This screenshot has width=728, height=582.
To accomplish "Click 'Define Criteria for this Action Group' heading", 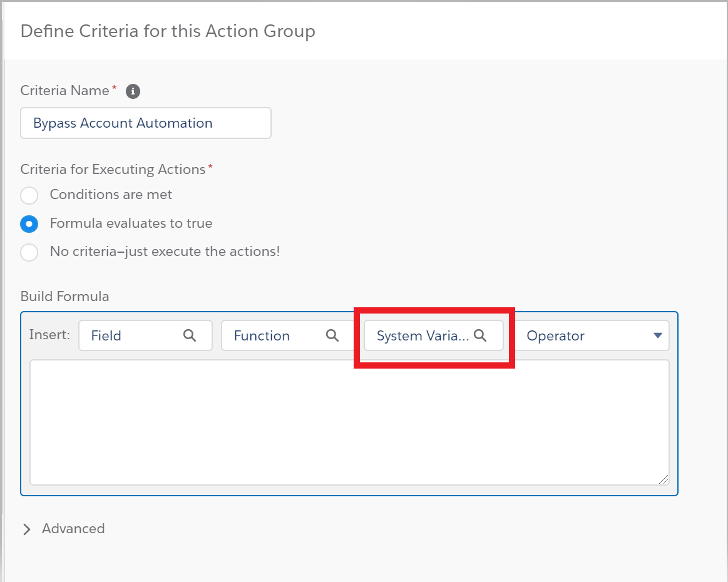I will coord(168,31).
